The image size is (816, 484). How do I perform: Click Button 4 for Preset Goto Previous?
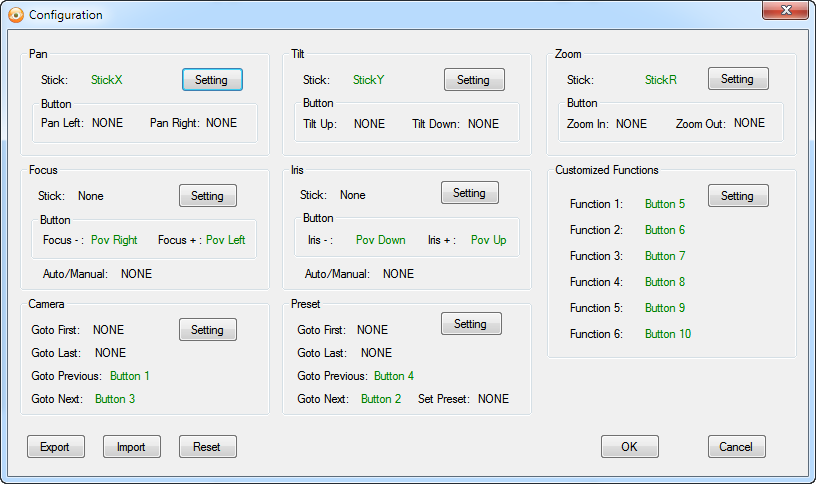[x=394, y=376]
